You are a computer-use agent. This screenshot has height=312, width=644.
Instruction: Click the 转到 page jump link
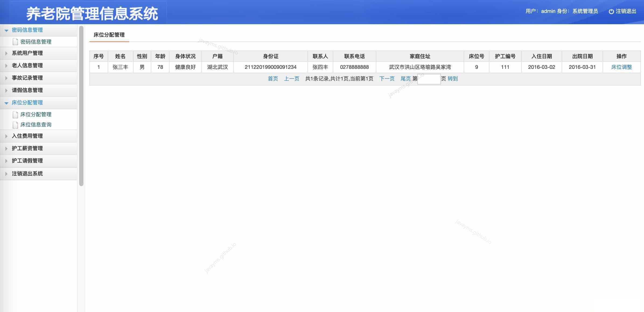click(452, 79)
